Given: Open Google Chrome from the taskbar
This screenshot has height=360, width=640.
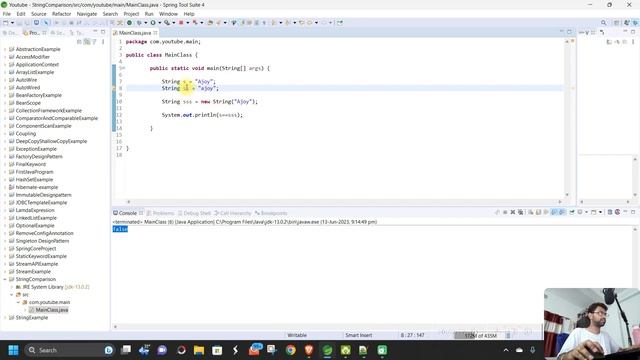Looking at the screenshot, I should [x=291, y=350].
